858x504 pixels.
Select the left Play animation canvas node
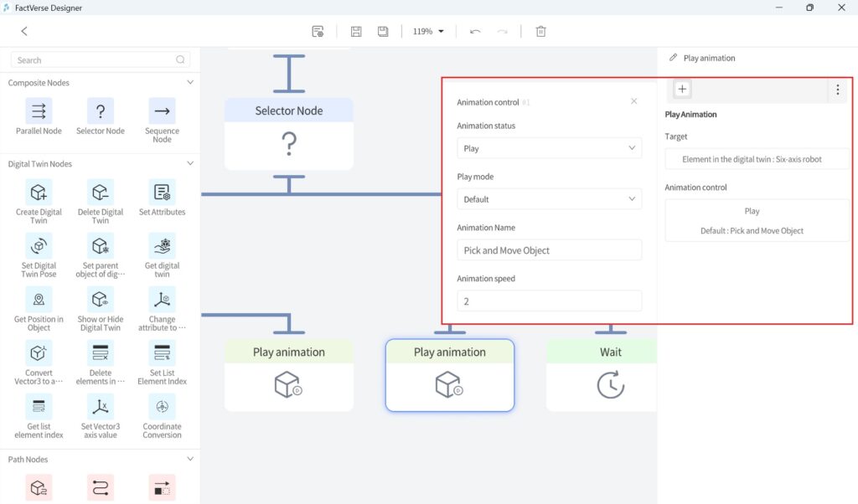pos(289,376)
